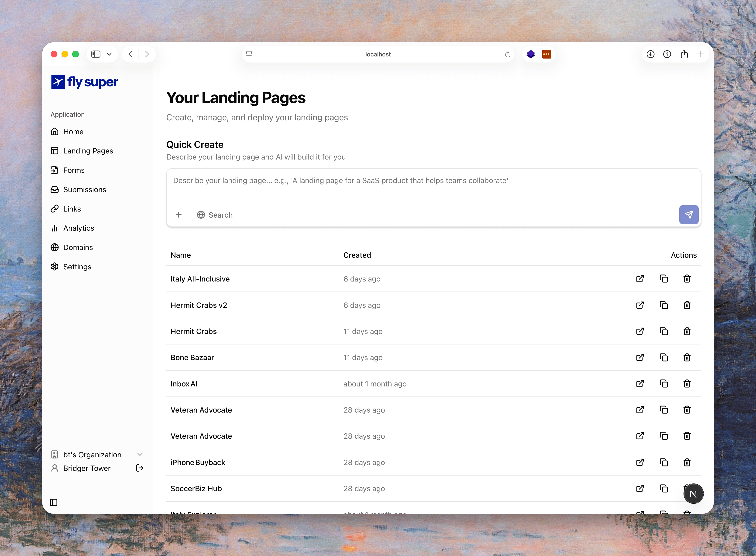This screenshot has height=556, width=756.
Task: Open the Analytics section in the sidebar
Action: pyautogui.click(x=79, y=228)
